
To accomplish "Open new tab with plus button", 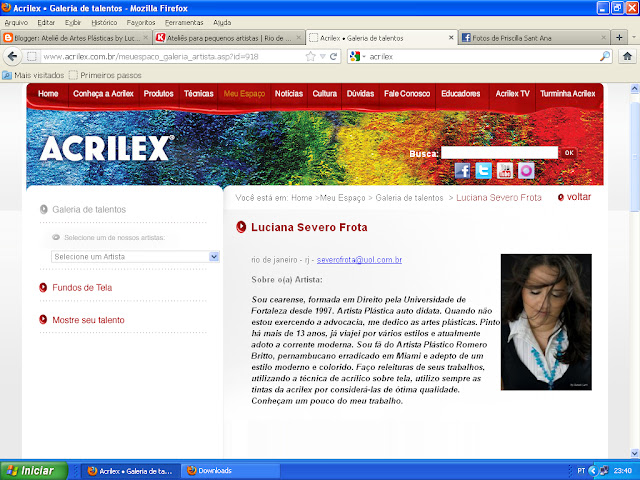I will pos(619,38).
